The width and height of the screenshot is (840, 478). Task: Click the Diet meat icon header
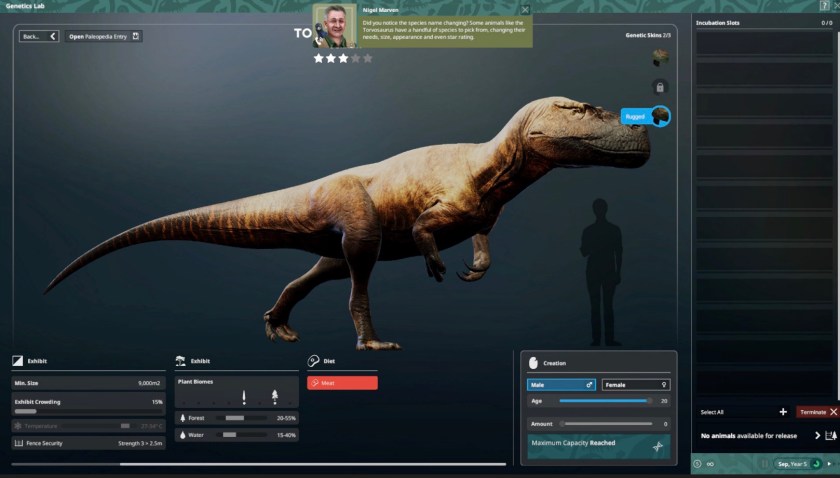(313, 361)
